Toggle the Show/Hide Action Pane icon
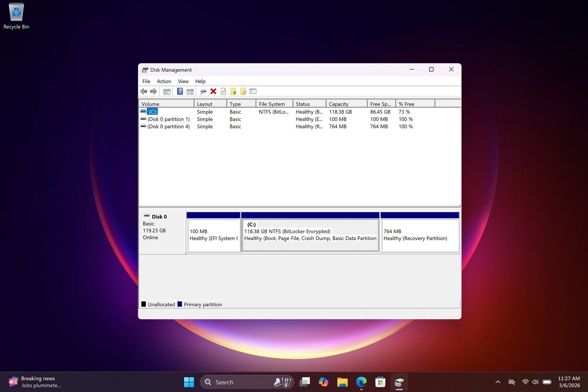Viewport: 588px width, 392px height. [x=190, y=92]
